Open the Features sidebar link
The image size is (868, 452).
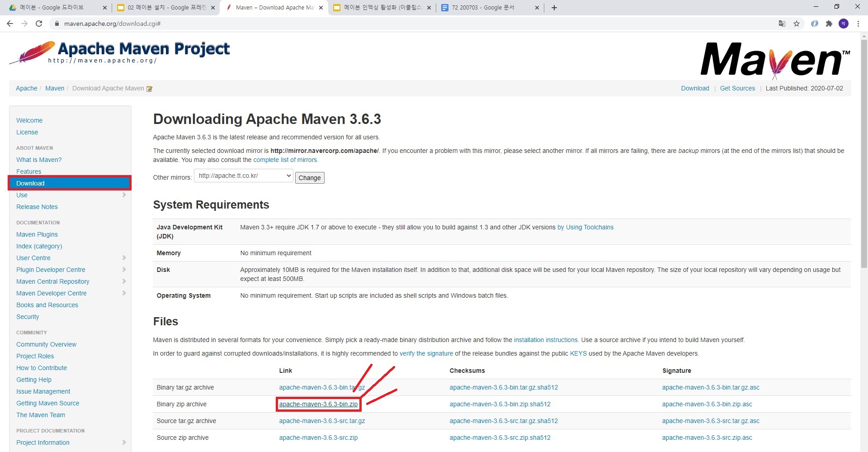[x=28, y=171]
